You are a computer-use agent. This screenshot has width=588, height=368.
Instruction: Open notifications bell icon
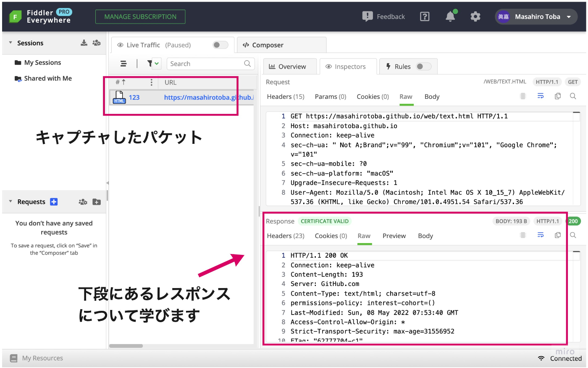[450, 16]
